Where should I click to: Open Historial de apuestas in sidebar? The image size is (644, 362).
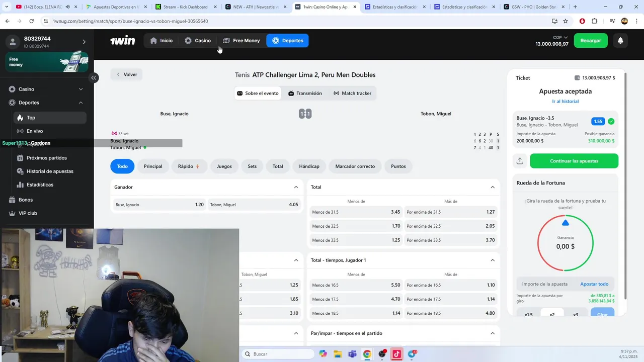pos(50,171)
